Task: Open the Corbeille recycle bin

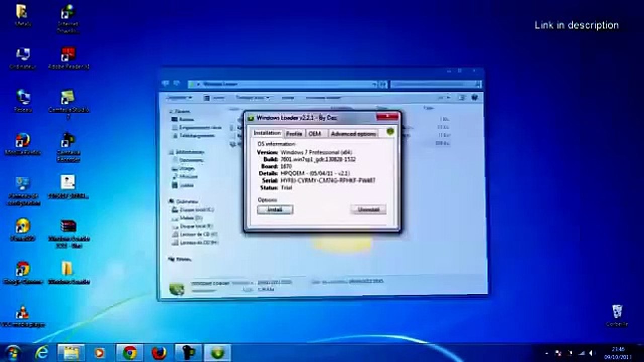Action: pyautogui.click(x=617, y=316)
